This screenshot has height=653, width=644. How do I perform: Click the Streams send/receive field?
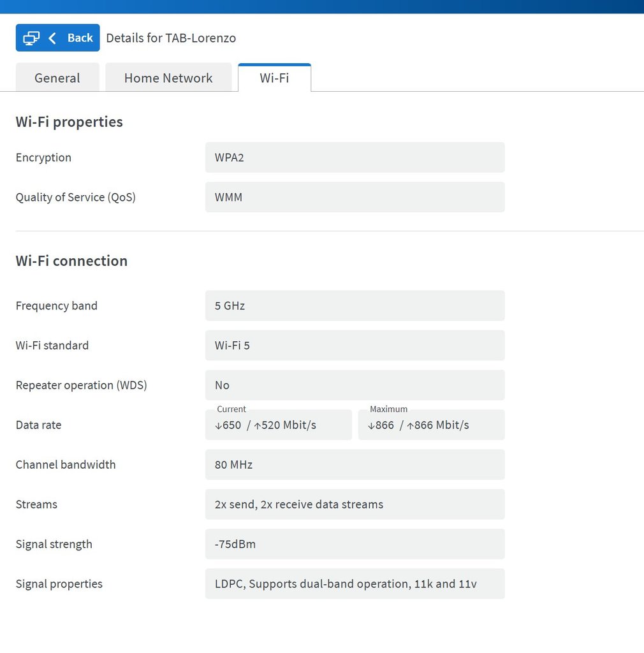point(355,504)
